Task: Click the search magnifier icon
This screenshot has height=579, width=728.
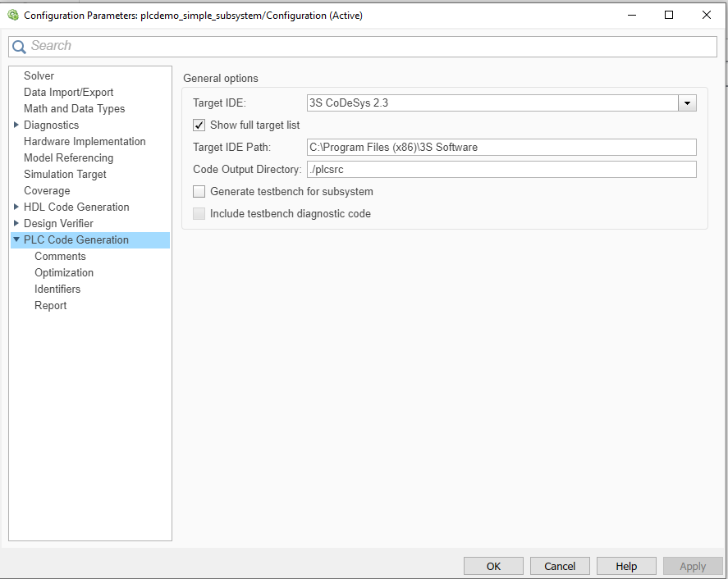Action: [x=19, y=47]
